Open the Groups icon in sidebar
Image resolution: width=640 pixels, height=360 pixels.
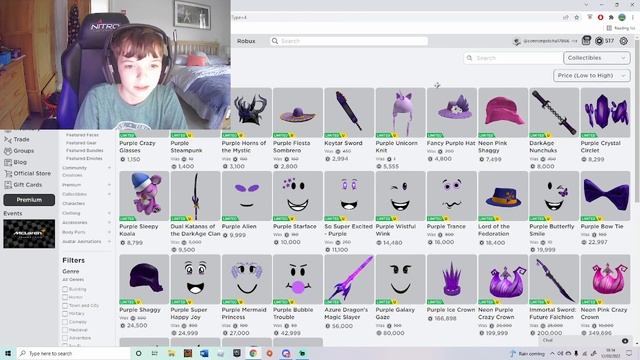click(x=8, y=151)
